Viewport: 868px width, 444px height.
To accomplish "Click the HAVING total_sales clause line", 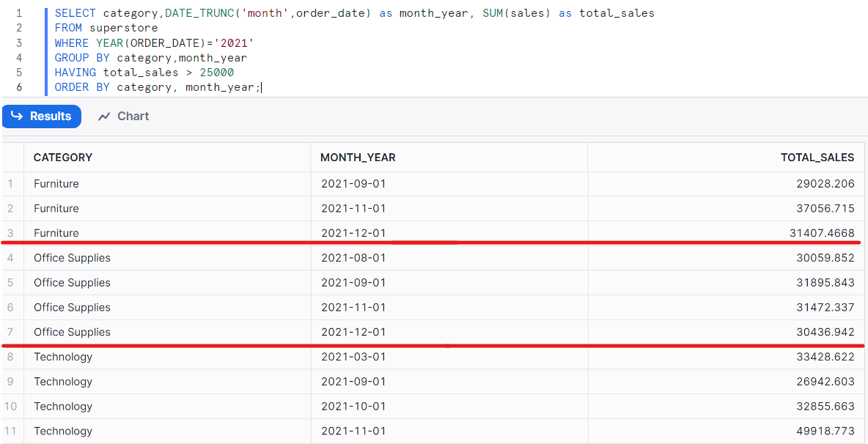I will 144,73.
